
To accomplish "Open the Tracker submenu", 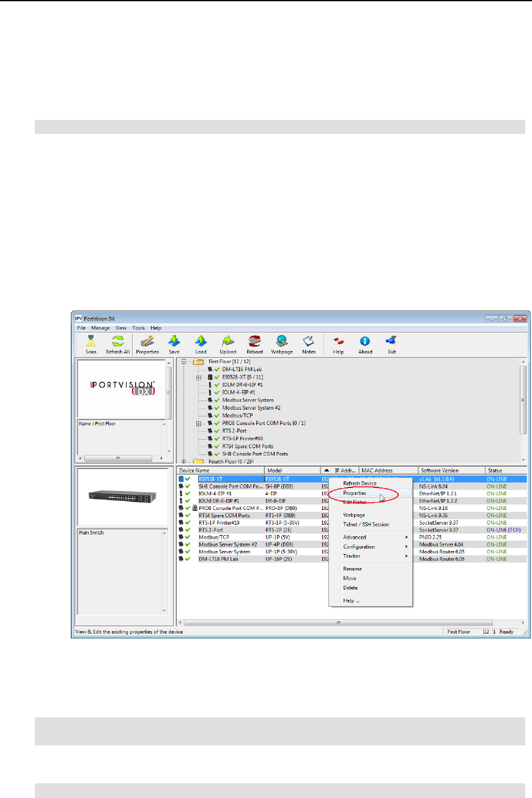I will (x=371, y=556).
